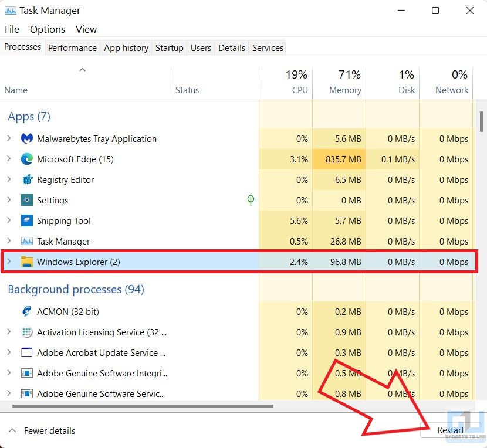Image resolution: width=487 pixels, height=448 pixels.
Task: Sort processes by Memory column header
Action: [345, 90]
